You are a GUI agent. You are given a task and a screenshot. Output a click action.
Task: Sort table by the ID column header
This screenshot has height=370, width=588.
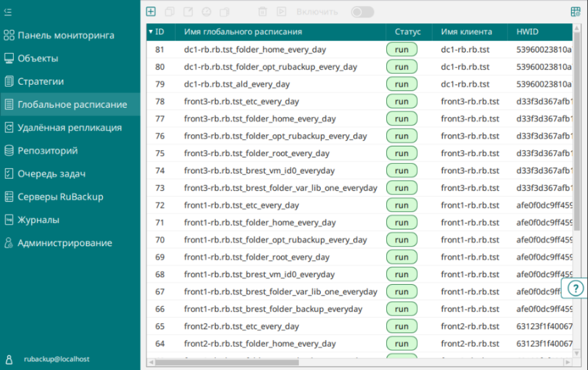[161, 32]
